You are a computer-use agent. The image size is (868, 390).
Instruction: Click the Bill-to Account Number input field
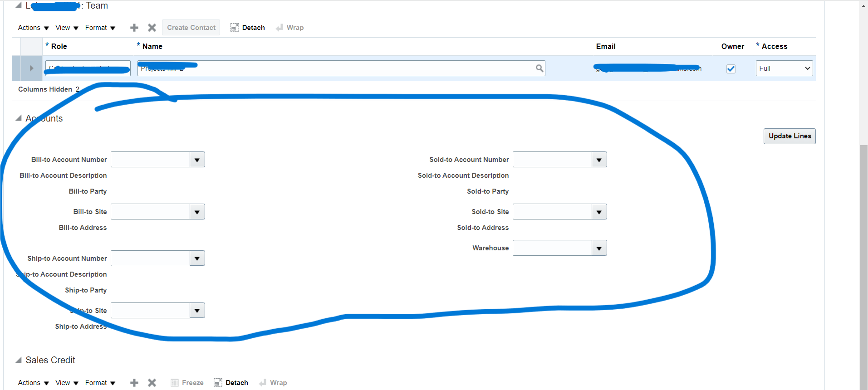point(150,160)
